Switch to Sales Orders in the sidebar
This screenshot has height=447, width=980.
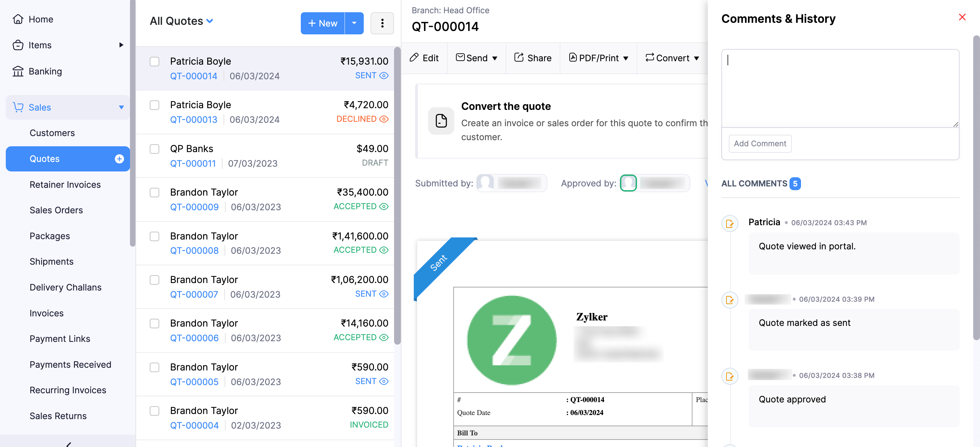coord(56,210)
